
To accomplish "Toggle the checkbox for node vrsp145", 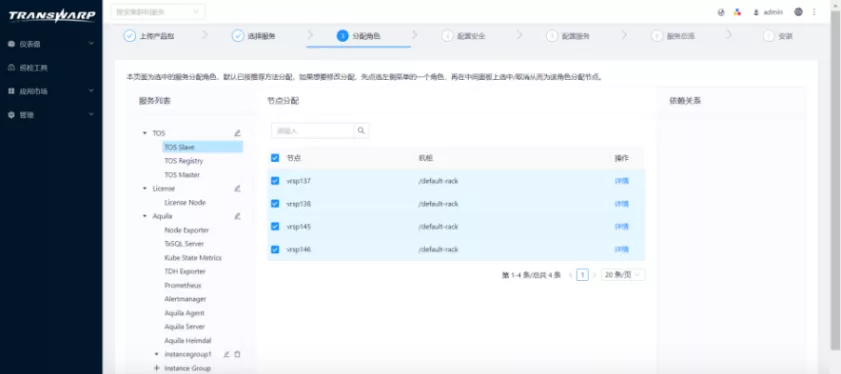I will [275, 226].
